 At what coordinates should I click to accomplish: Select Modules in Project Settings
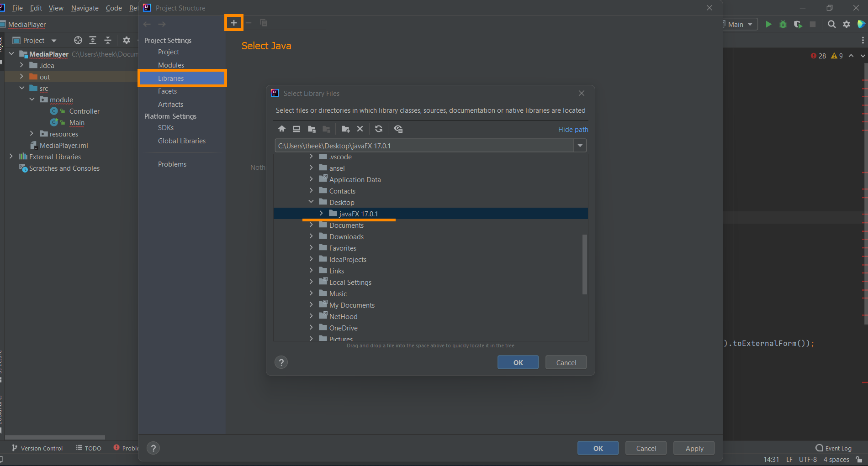(x=171, y=65)
